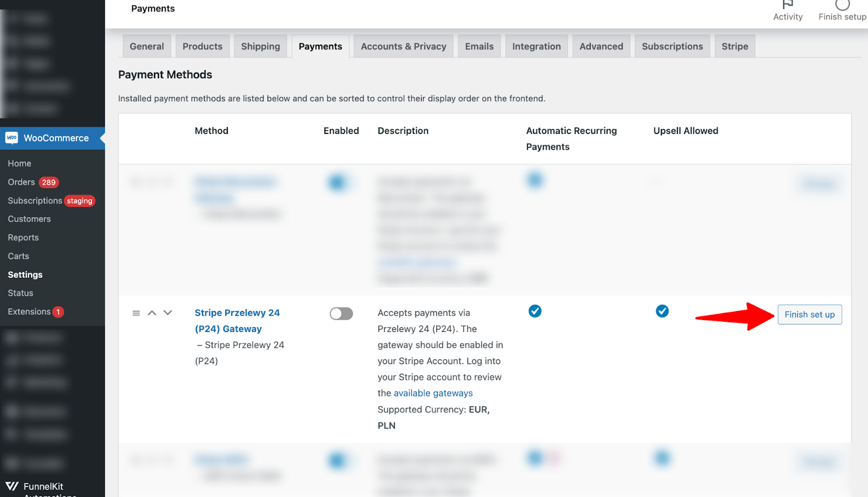The width and height of the screenshot is (868, 497).
Task: Click the Automatic Recurring Payments column header
Action: pos(571,139)
